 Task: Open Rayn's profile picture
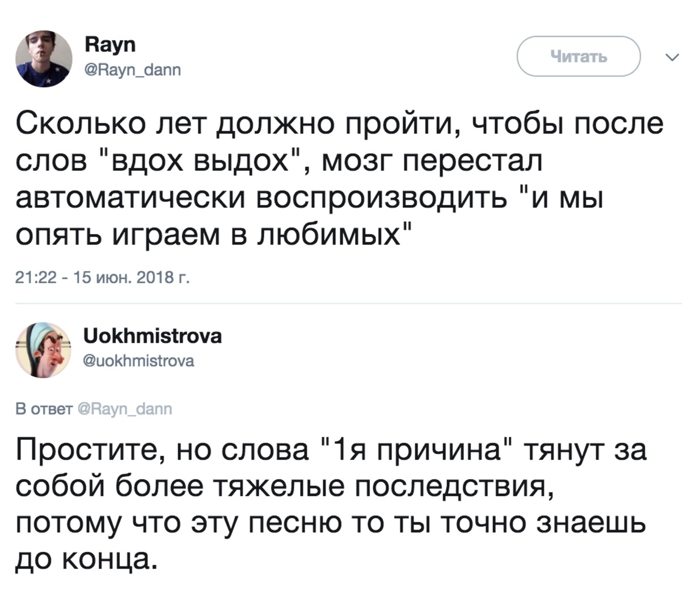(44, 58)
